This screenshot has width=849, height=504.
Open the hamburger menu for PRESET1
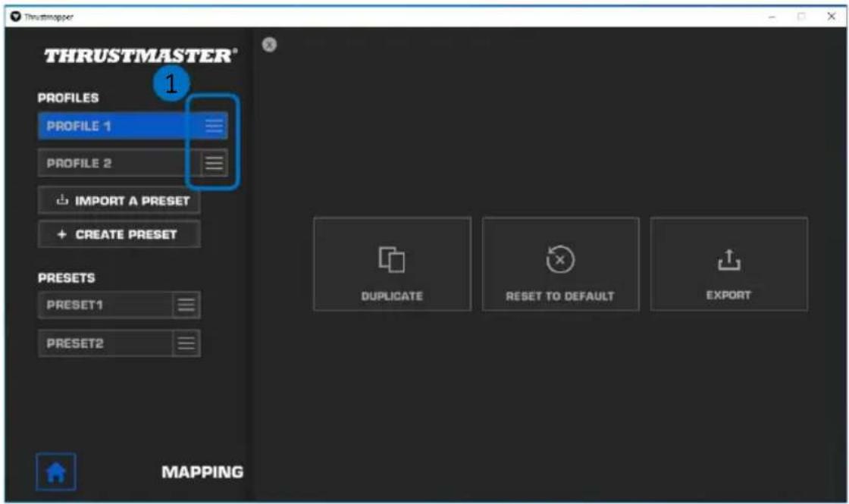pos(186,305)
